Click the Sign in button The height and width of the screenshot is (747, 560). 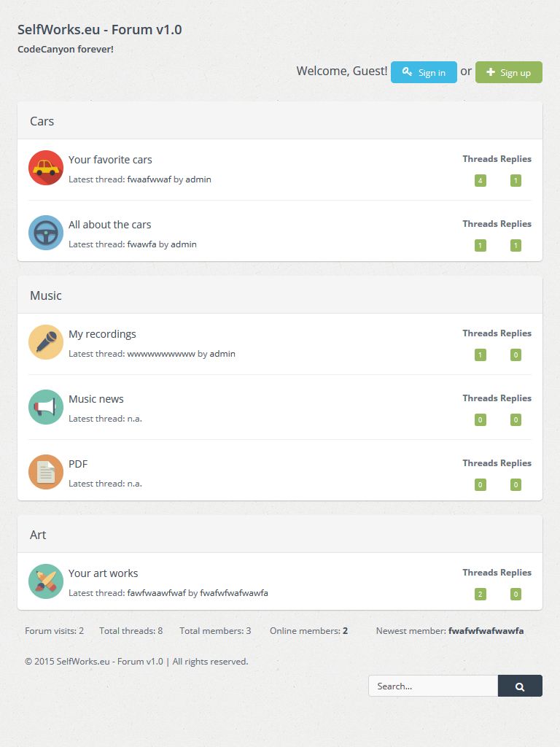pyautogui.click(x=424, y=72)
